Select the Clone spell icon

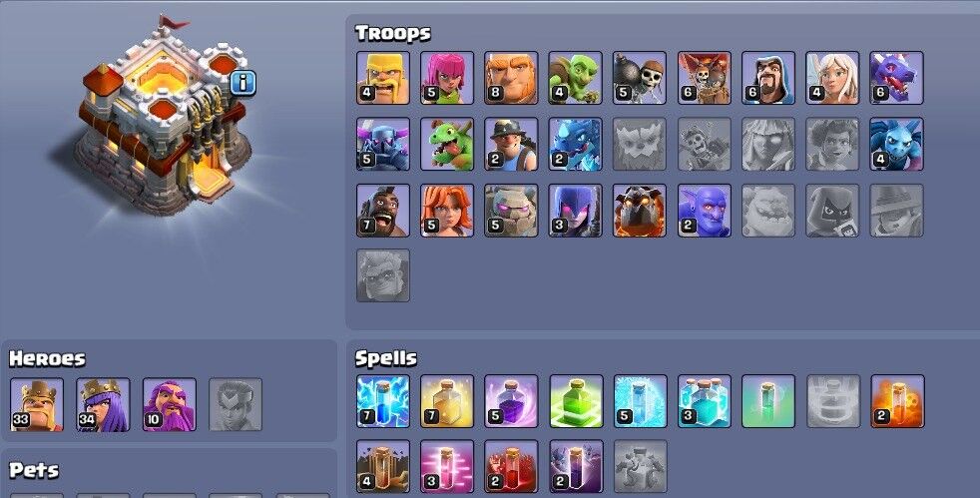click(x=704, y=401)
